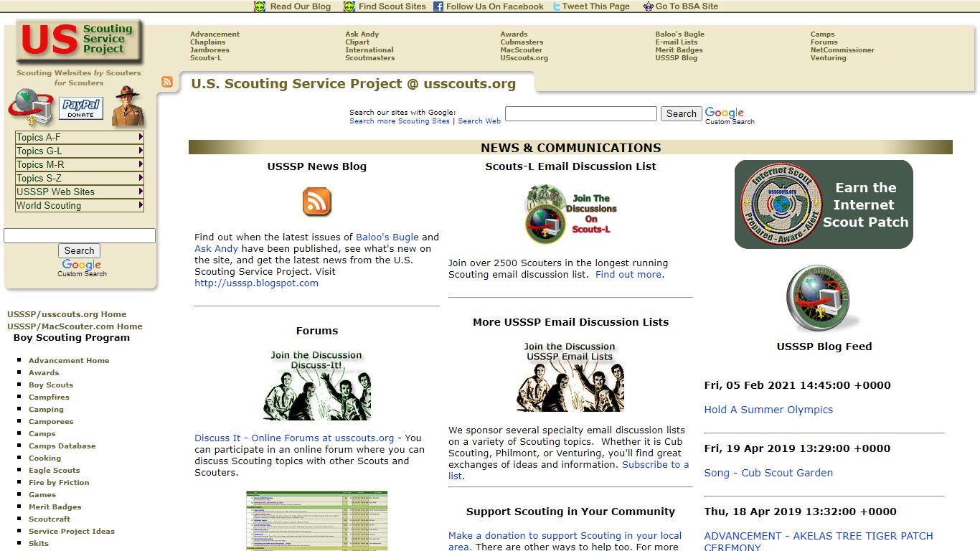Open Merit Badges in the top navigation
The height and width of the screenshot is (551, 980).
(679, 50)
